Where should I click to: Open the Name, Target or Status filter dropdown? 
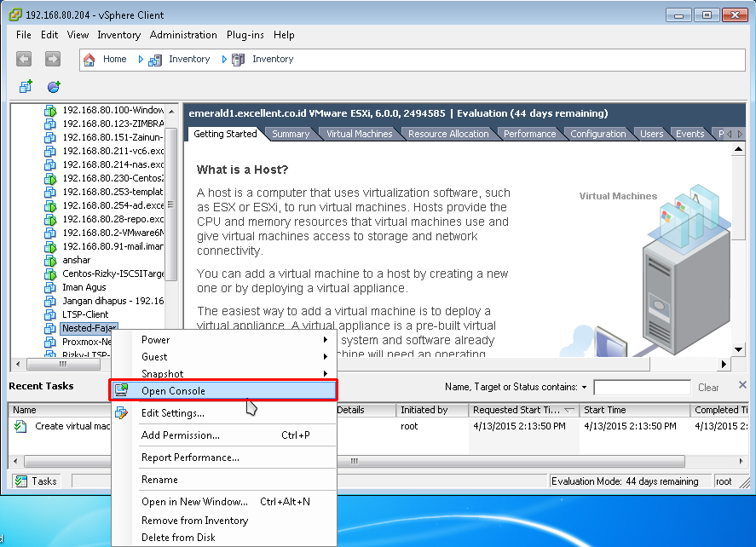(585, 387)
